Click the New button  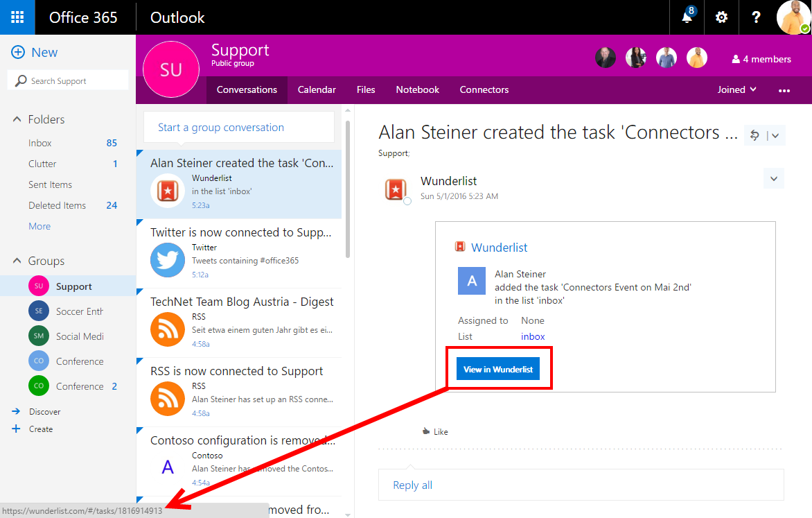tap(34, 53)
